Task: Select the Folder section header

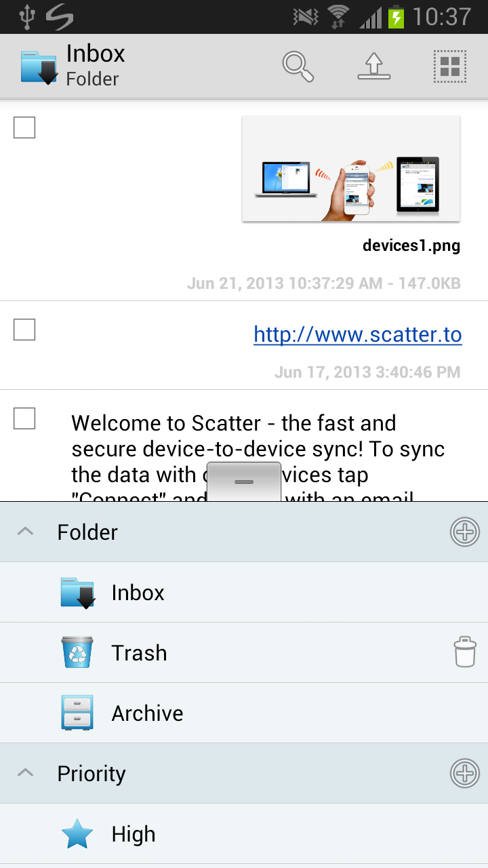Action: tap(87, 532)
